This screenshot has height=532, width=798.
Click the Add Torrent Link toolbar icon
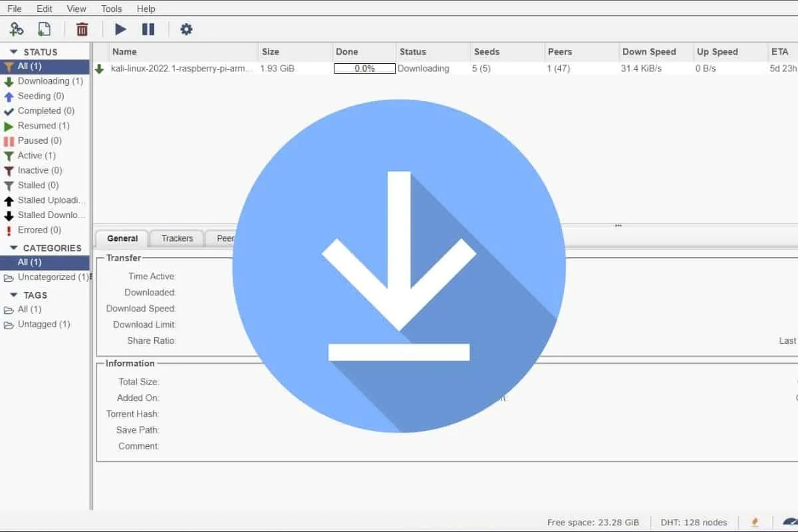tap(17, 29)
